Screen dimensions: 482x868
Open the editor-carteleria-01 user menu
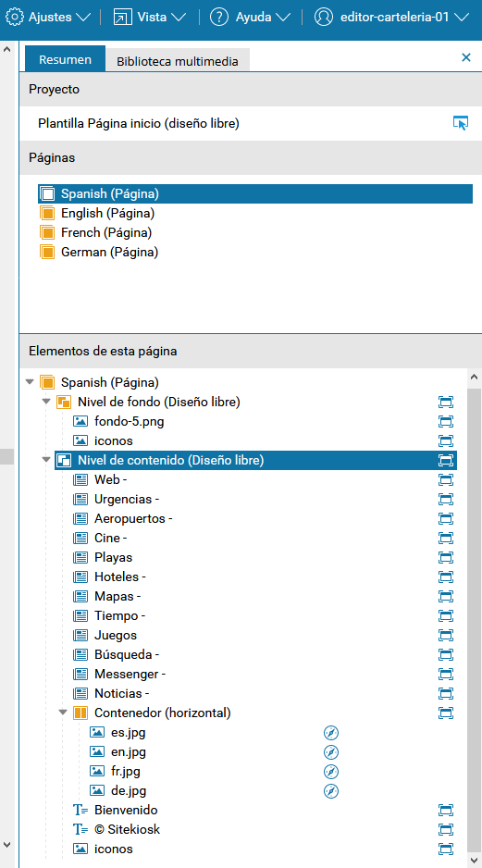(x=391, y=18)
